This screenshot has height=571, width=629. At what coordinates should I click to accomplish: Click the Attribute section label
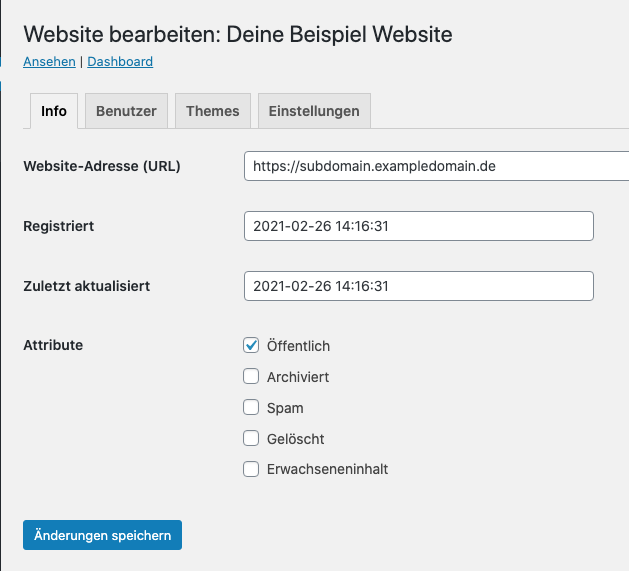click(x=53, y=345)
